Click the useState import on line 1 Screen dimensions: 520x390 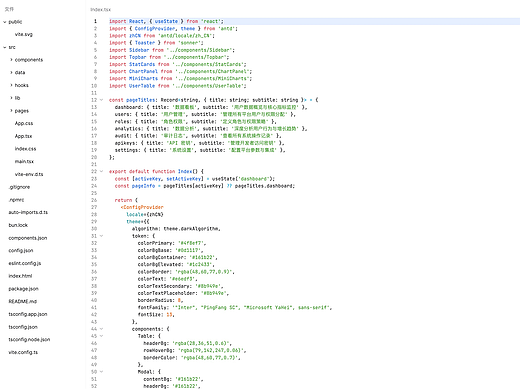click(x=166, y=21)
